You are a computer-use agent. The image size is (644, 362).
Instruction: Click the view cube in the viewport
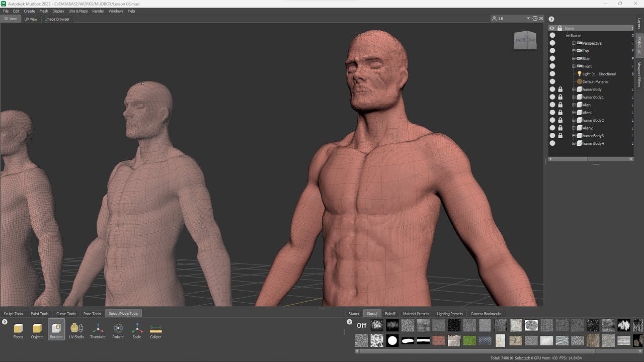(525, 40)
